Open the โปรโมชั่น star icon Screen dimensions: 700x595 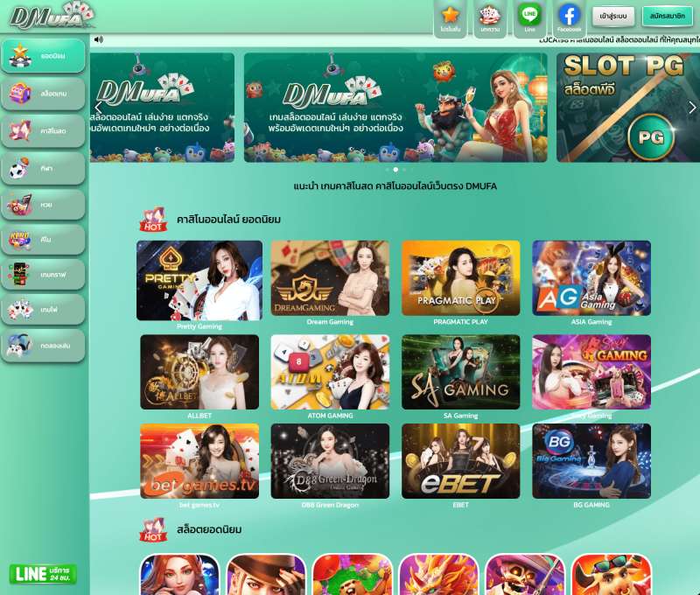(x=450, y=18)
